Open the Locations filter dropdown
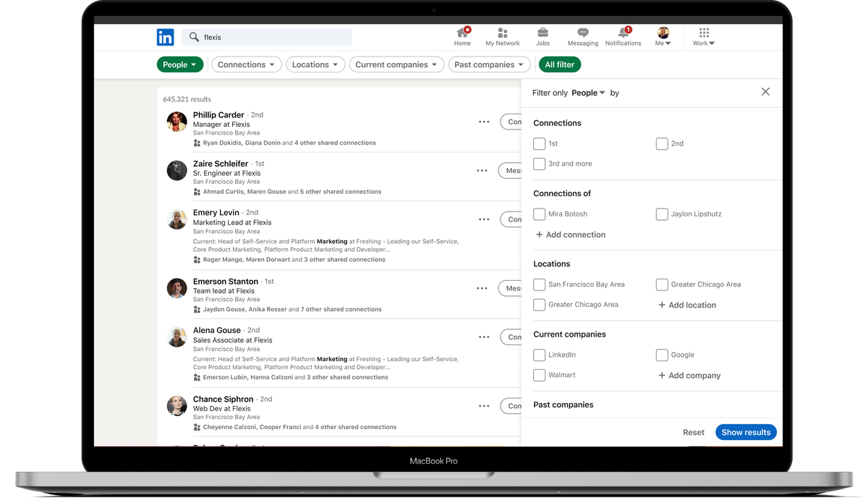This screenshot has width=868, height=498. pyautogui.click(x=315, y=64)
